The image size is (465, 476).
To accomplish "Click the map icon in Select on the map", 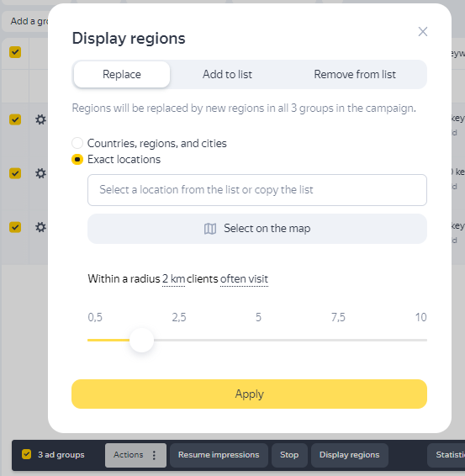I will [x=210, y=229].
